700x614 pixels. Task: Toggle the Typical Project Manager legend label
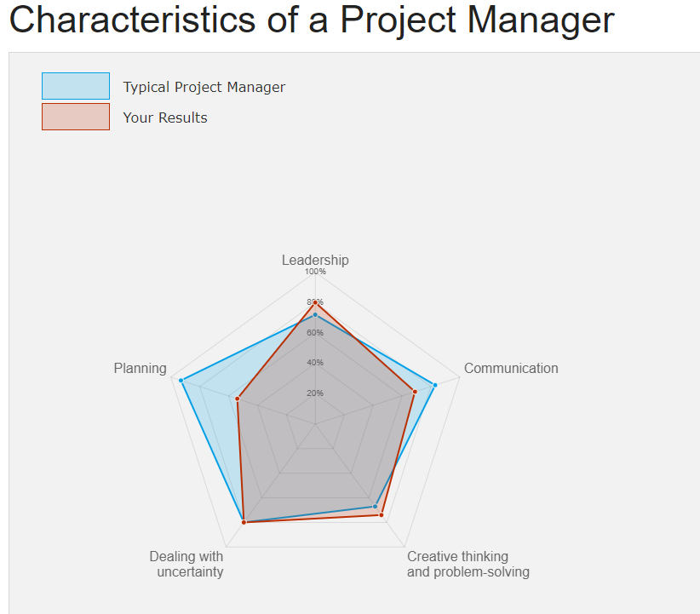pos(204,87)
